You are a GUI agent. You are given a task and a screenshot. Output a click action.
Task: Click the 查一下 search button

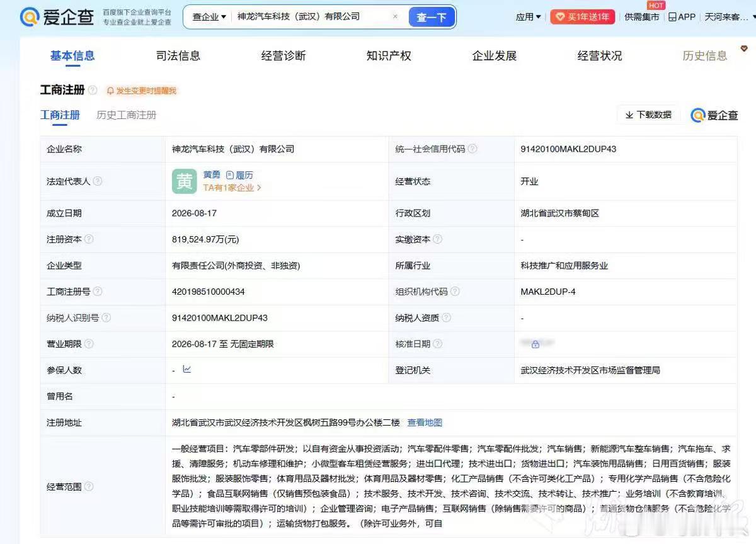pyautogui.click(x=432, y=18)
